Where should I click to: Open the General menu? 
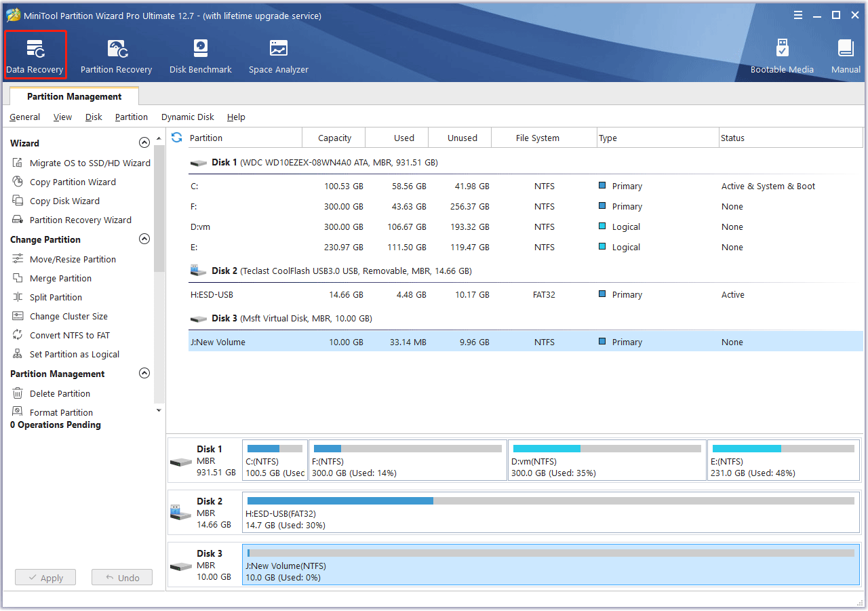point(25,117)
